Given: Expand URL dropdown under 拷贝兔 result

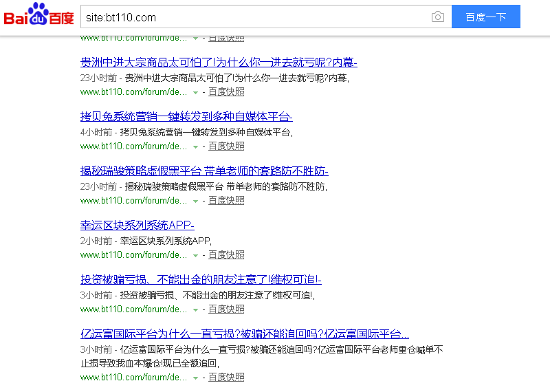Looking at the screenshot, I should 195,147.
